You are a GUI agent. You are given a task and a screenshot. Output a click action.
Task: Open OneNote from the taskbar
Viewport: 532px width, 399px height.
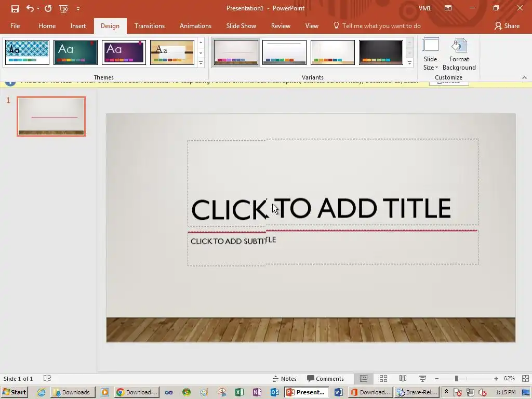pos(257,392)
